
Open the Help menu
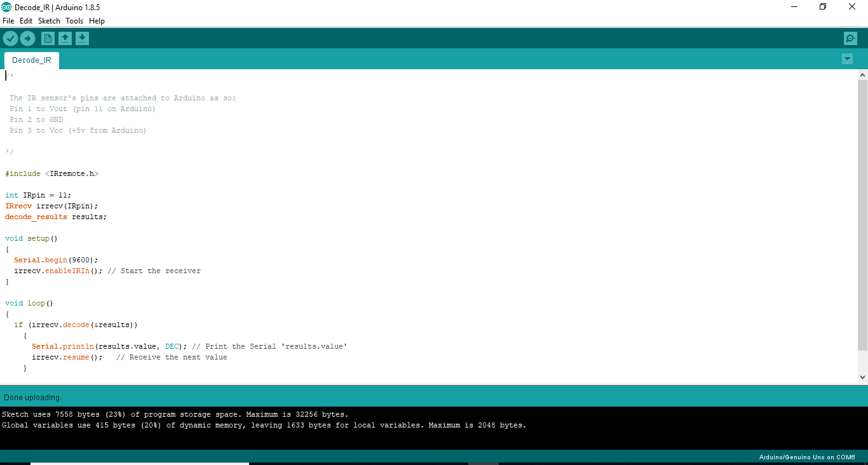[x=97, y=21]
